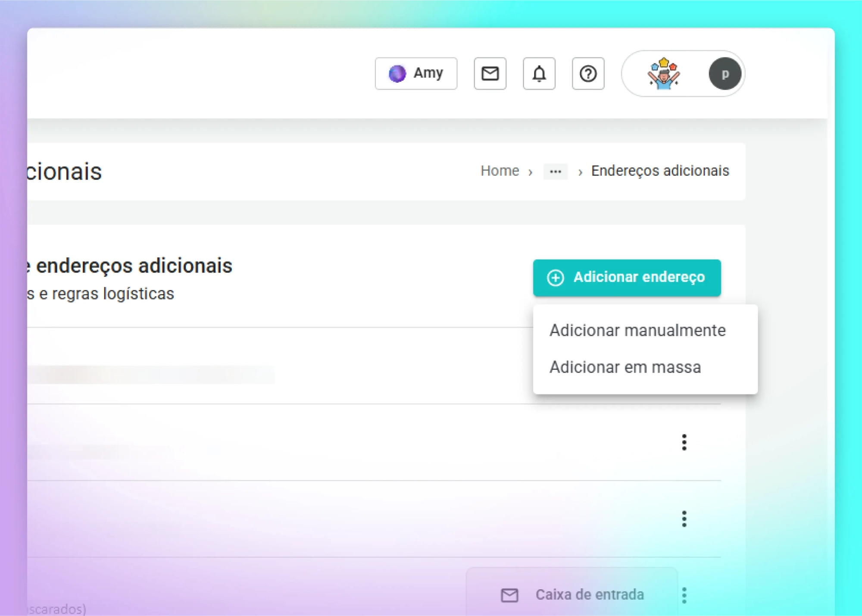Open the user profile avatar 'p'
The height and width of the screenshot is (616, 862).
[x=725, y=74]
